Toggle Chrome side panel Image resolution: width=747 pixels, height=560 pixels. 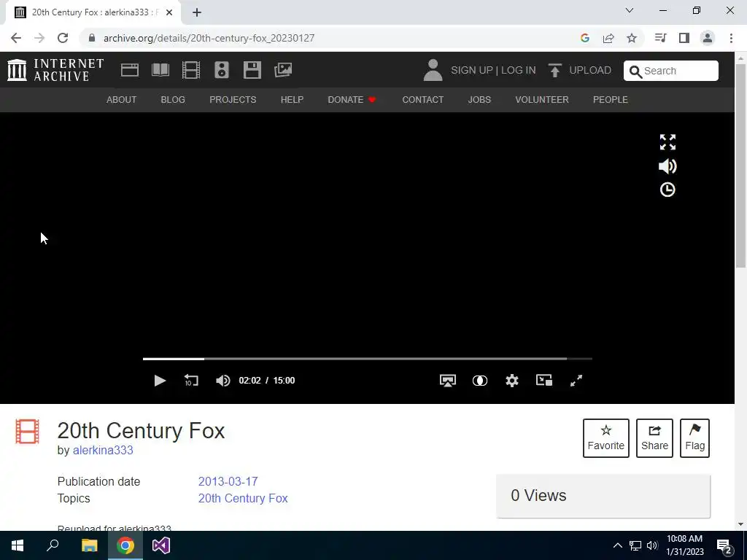point(684,38)
